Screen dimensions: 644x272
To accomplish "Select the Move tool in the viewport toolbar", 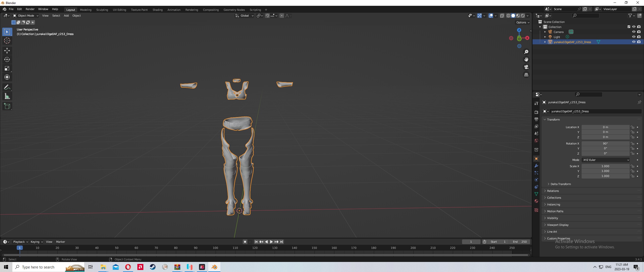I will click(x=7, y=51).
